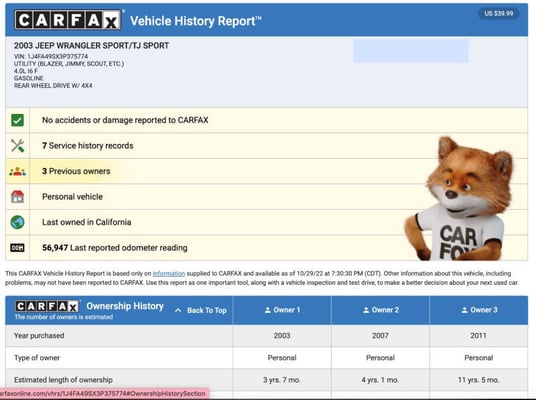
Task: Click the Car Fox mascot image
Action: point(460,198)
